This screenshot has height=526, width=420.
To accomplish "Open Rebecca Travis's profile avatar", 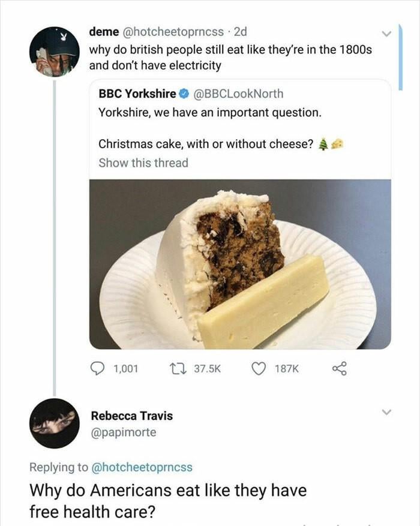I will click(x=54, y=423).
